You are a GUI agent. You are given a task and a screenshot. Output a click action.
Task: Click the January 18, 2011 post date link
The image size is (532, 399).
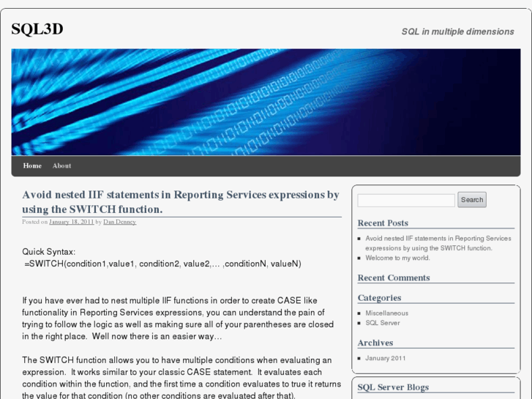click(71, 222)
